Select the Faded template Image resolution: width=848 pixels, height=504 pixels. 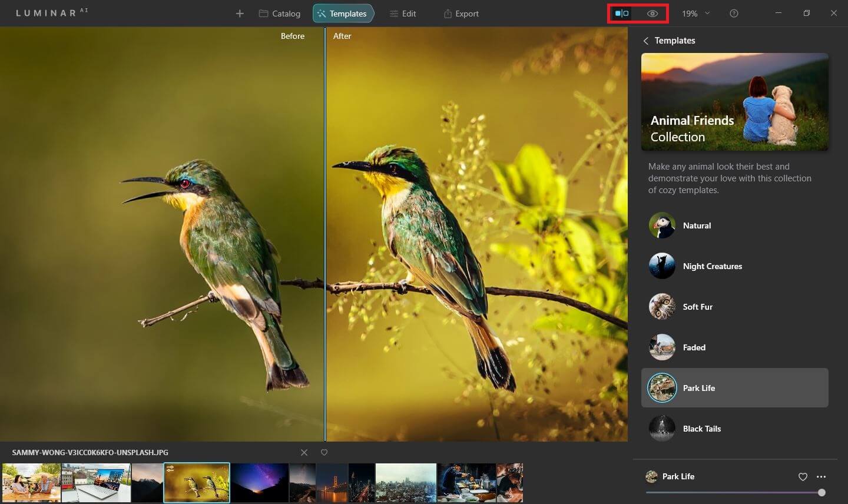[x=662, y=347]
